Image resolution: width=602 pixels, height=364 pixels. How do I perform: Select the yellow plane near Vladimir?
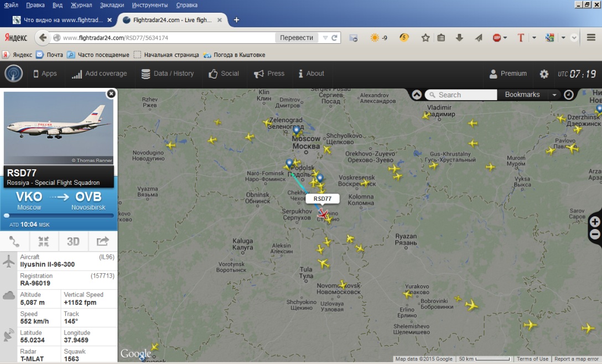[426, 115]
